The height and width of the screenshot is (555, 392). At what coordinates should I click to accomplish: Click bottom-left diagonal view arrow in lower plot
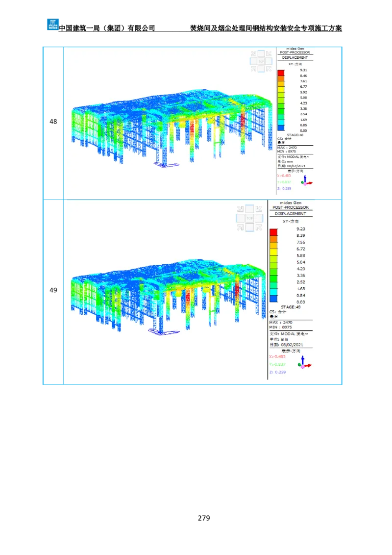[241, 227]
